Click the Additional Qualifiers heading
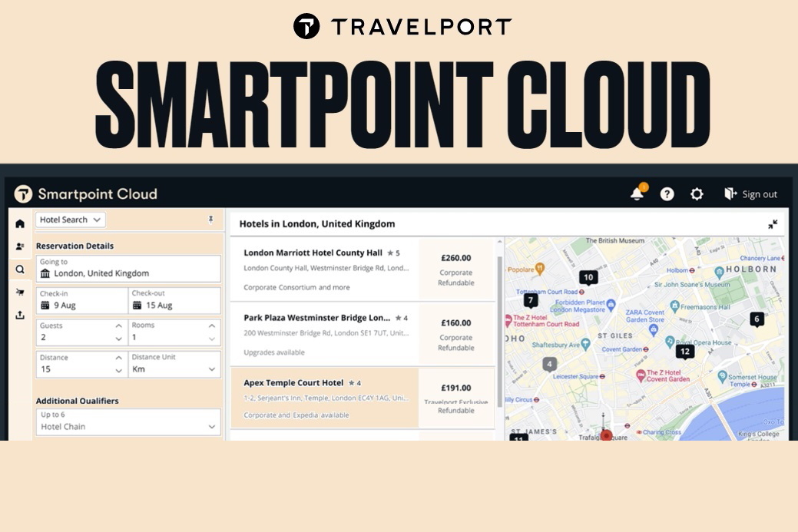The width and height of the screenshot is (798, 532). 78,401
